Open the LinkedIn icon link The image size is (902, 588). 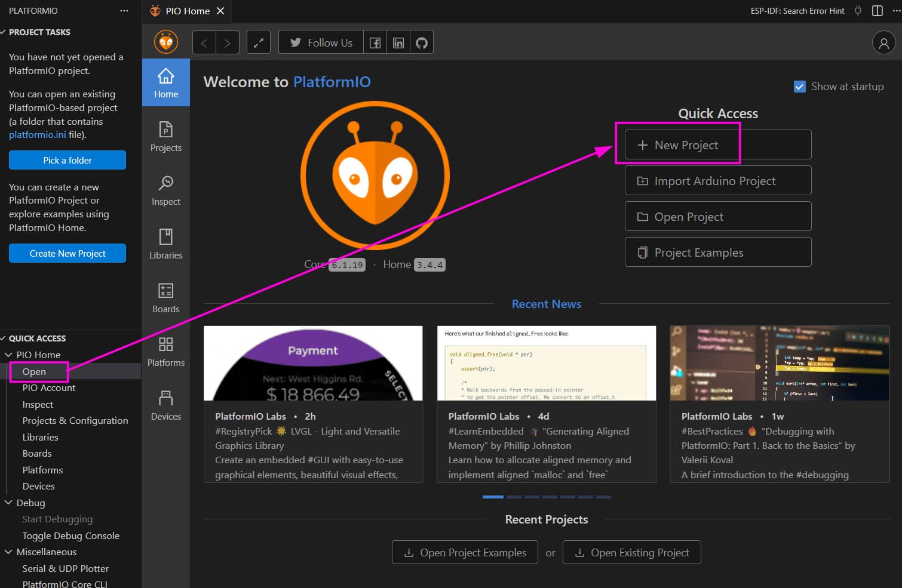click(x=398, y=42)
